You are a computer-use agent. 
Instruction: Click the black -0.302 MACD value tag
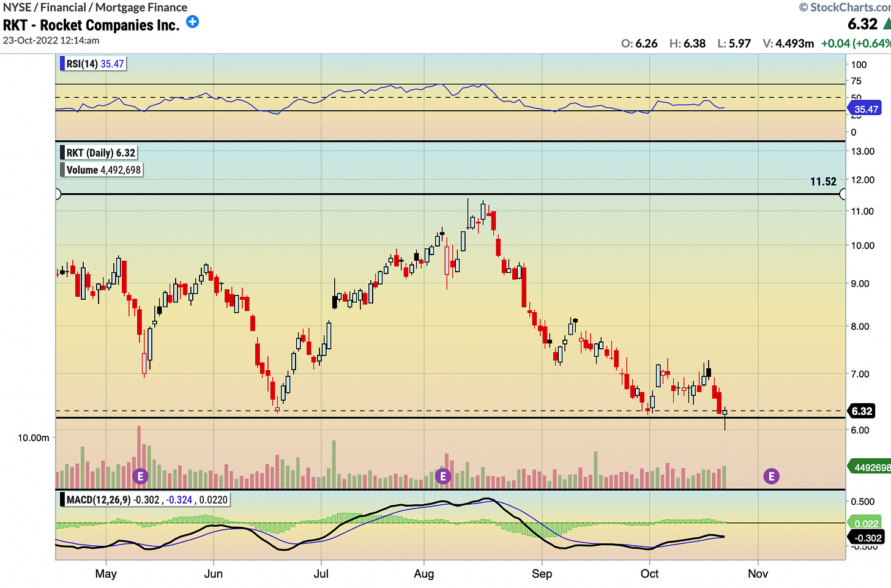tap(867, 538)
